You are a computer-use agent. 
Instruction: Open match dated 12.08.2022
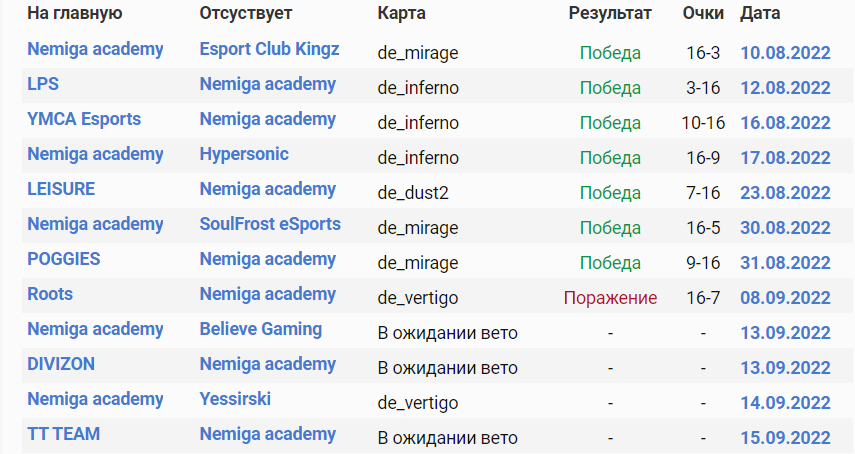click(785, 87)
